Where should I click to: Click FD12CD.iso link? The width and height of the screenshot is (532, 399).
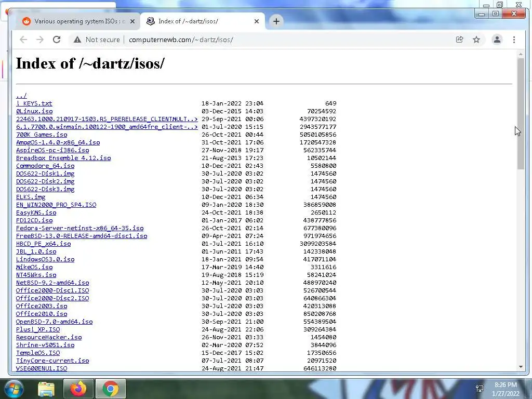tap(34, 220)
